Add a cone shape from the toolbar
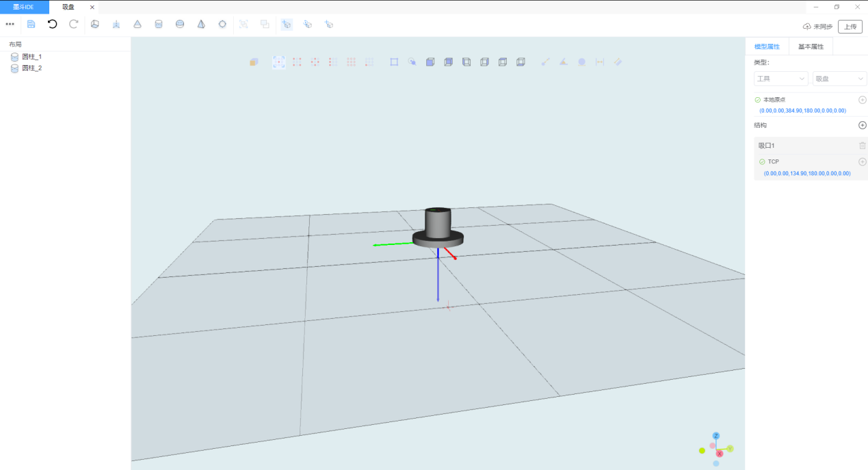868x470 pixels. (x=137, y=24)
